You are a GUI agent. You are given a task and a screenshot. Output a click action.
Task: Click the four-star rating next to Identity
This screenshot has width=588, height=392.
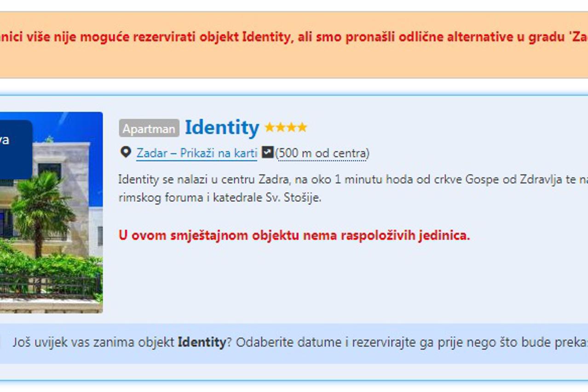pos(286,128)
